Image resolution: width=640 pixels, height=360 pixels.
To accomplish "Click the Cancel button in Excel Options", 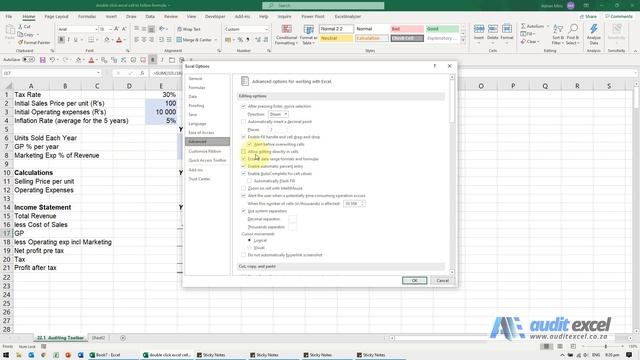I will coord(442,281).
